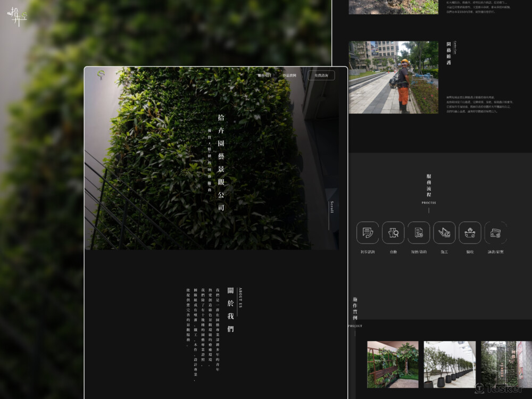532x399 pixels.
Task: Click the paragraph beside the garden worker photo
Action: pos(480,104)
